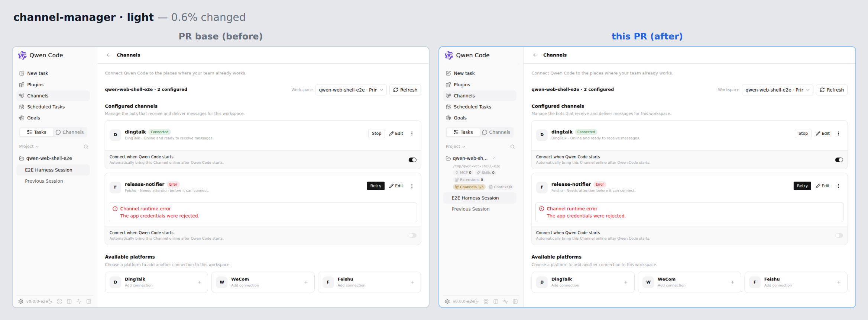Screen dimensions: 868x320
Task: Toggle dingtalk auto-connect switch in the before panel
Action: [x=412, y=160]
